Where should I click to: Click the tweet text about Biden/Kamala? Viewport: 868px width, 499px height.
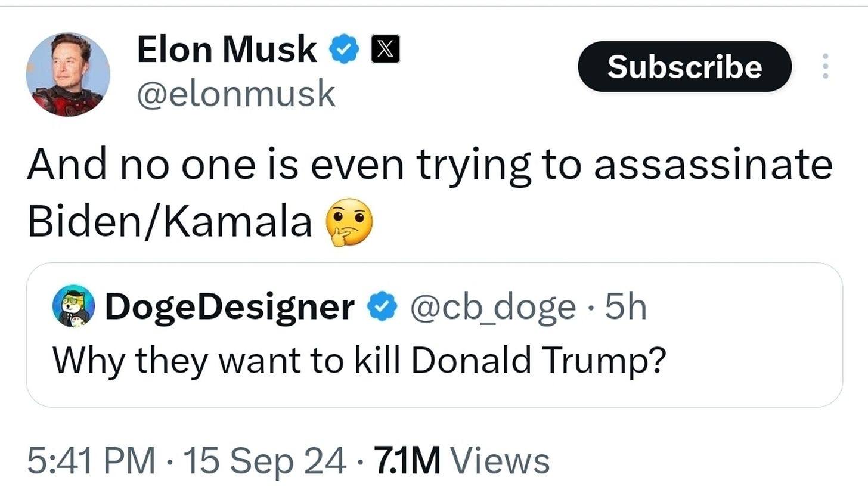pos(417,164)
